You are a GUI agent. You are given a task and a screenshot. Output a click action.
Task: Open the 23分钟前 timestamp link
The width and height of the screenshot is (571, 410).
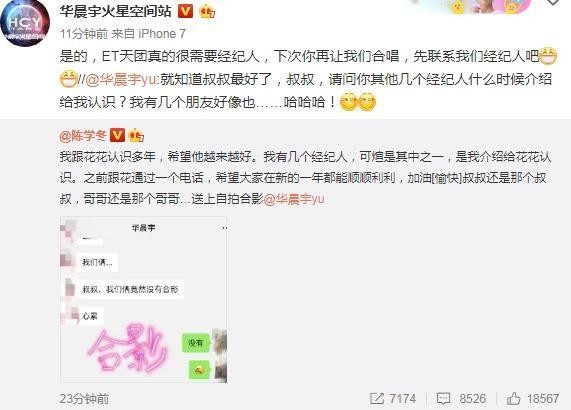click(84, 399)
